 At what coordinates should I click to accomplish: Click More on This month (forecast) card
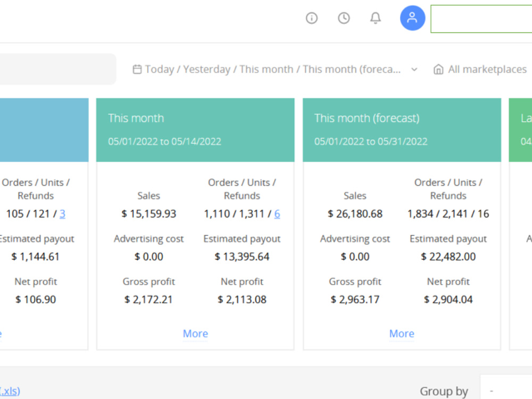click(x=402, y=334)
